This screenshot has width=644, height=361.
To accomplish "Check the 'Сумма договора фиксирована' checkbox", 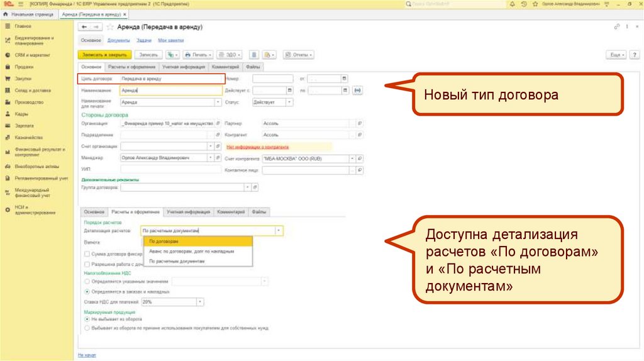I will click(x=86, y=253).
